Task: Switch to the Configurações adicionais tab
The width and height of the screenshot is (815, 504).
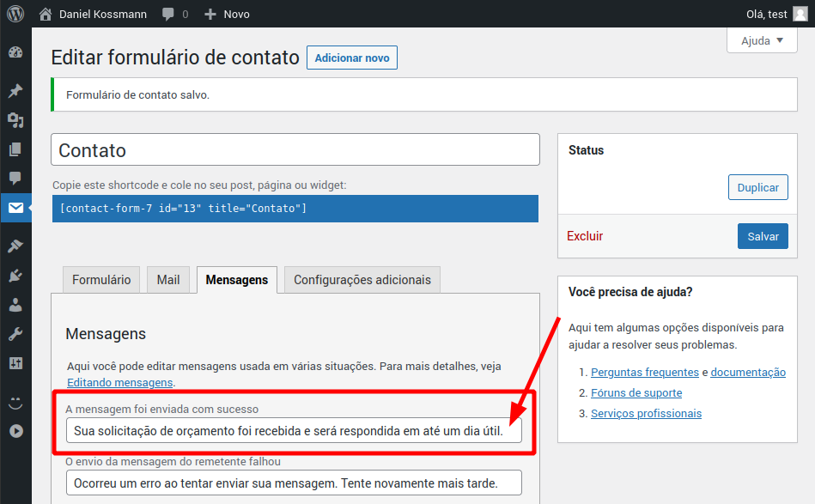Action: coord(362,280)
